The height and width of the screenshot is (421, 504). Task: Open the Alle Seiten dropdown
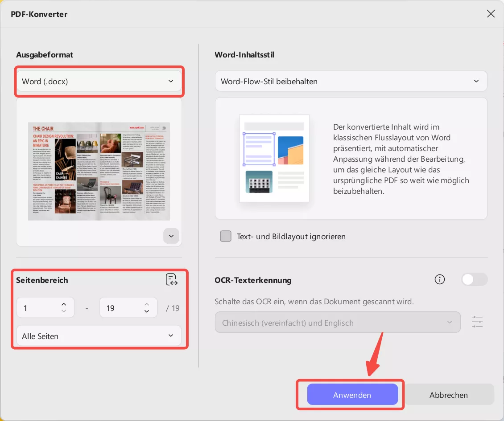coord(99,336)
